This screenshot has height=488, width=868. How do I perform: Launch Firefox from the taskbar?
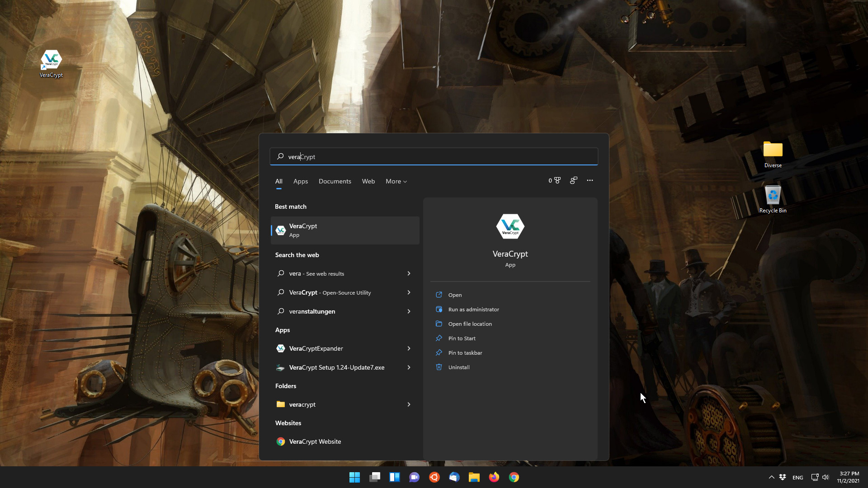click(494, 477)
